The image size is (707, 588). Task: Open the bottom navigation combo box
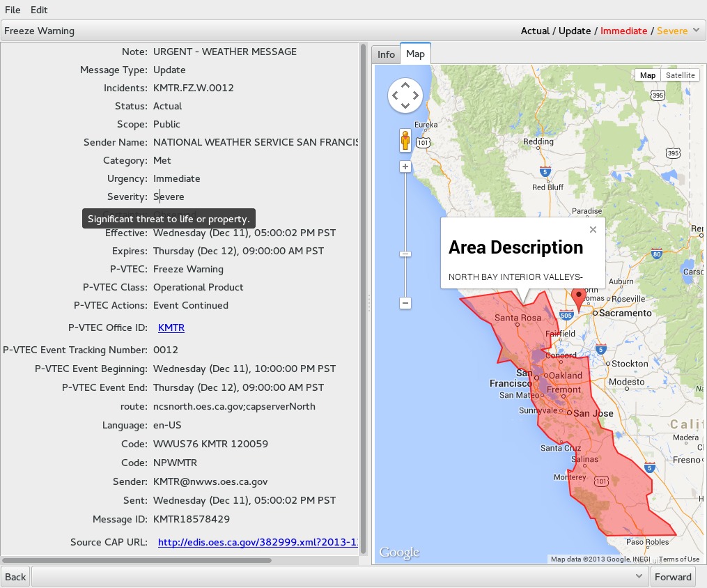pyautogui.click(x=340, y=576)
